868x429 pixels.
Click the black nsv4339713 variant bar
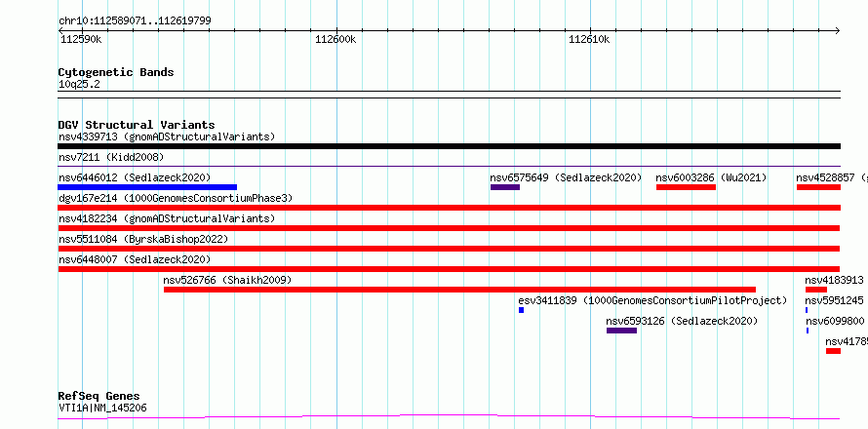pos(449,146)
